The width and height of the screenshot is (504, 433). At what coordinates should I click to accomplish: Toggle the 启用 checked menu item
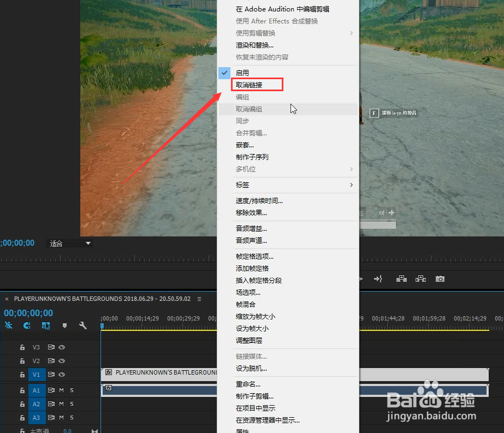click(288, 73)
